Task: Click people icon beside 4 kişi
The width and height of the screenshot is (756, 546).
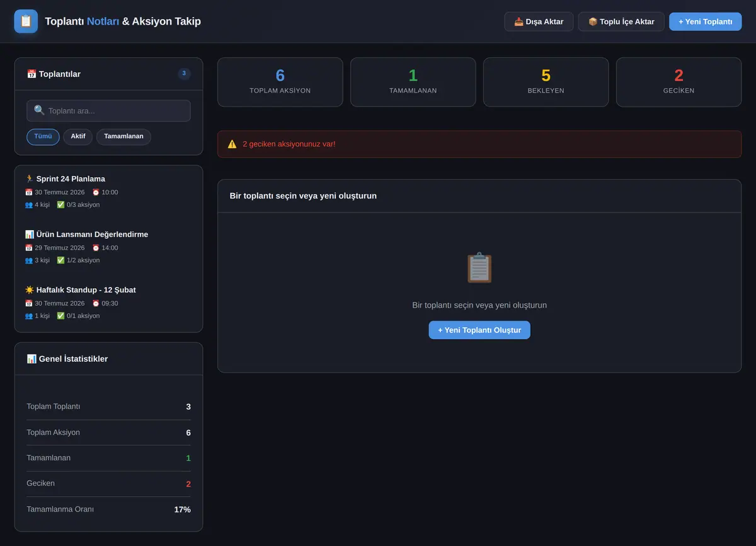Action: click(x=28, y=205)
